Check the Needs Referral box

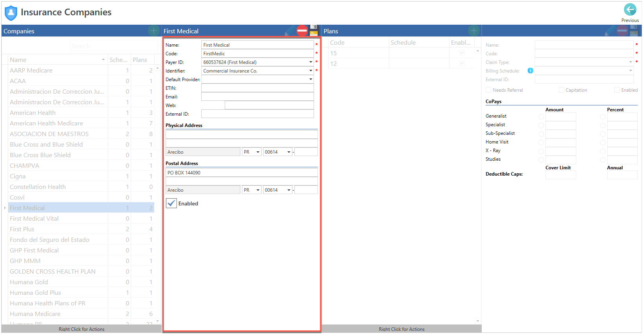point(488,90)
